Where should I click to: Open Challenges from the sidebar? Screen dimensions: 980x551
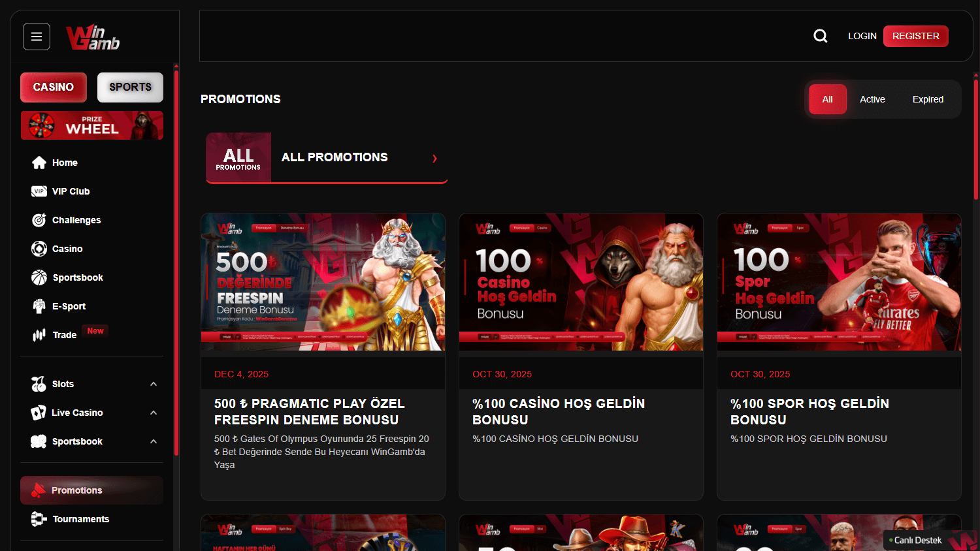pyautogui.click(x=39, y=220)
